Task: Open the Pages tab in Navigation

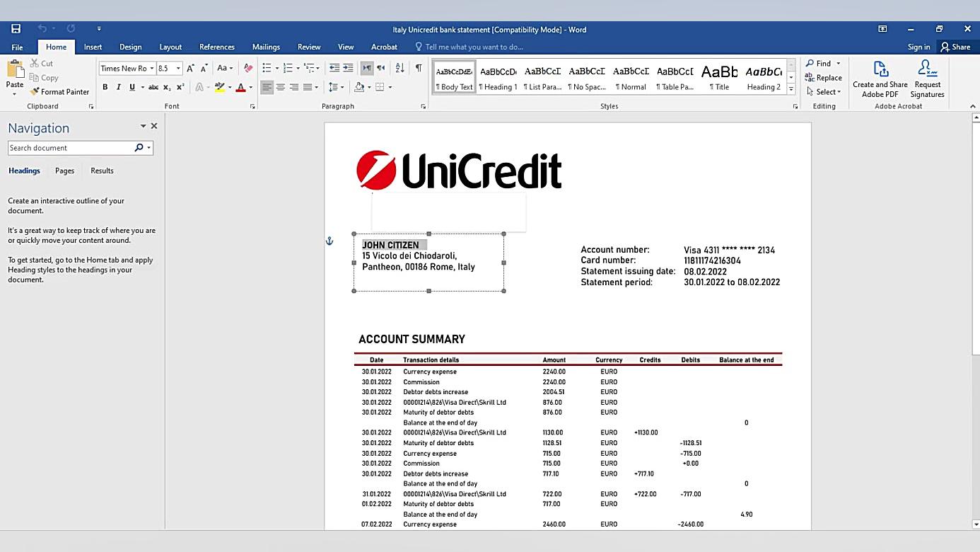Action: (64, 171)
